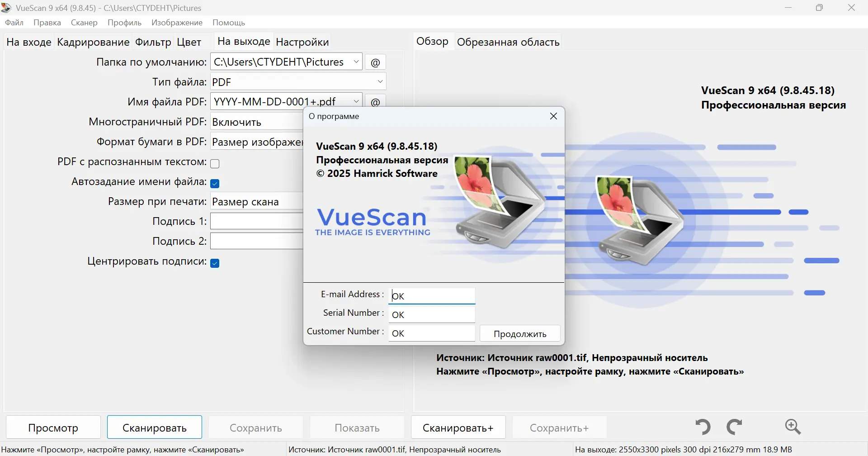The image size is (868, 456).
Task: Click the Продолжить button
Action: 520,334
